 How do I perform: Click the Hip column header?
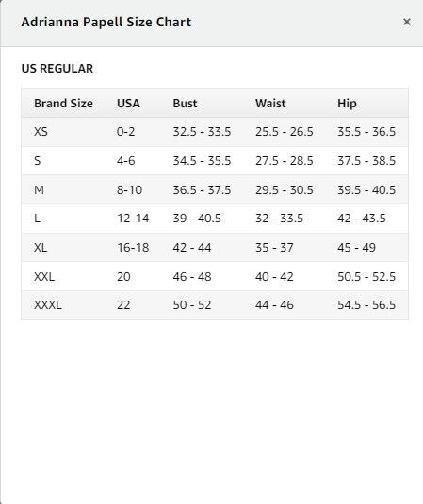click(347, 104)
